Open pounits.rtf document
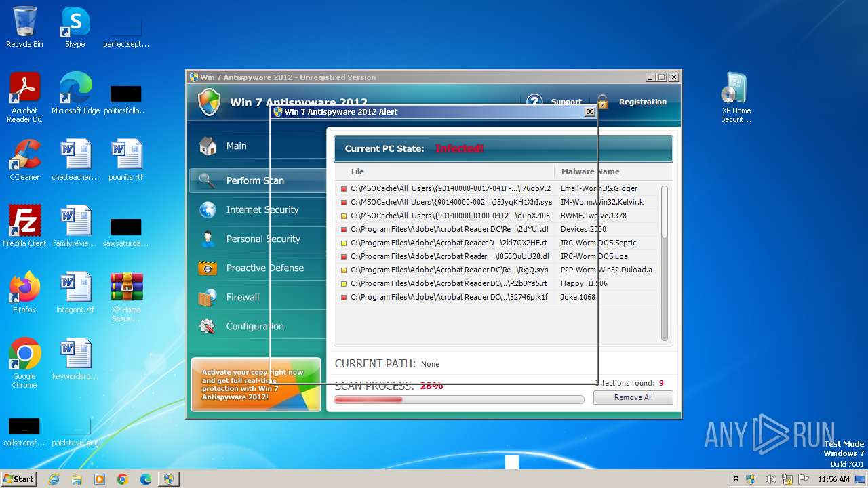868x488 pixels. click(x=126, y=160)
